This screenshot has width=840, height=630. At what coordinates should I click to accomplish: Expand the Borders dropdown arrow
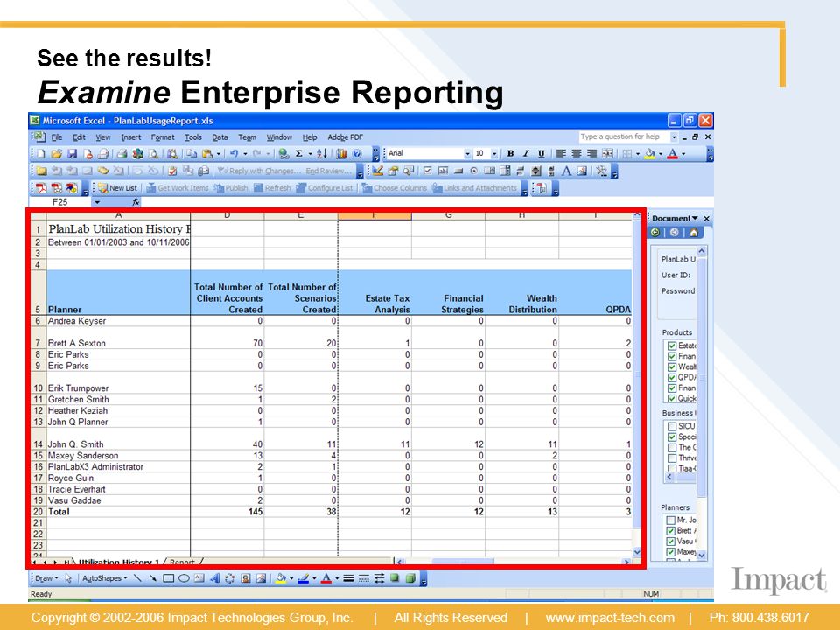(638, 154)
